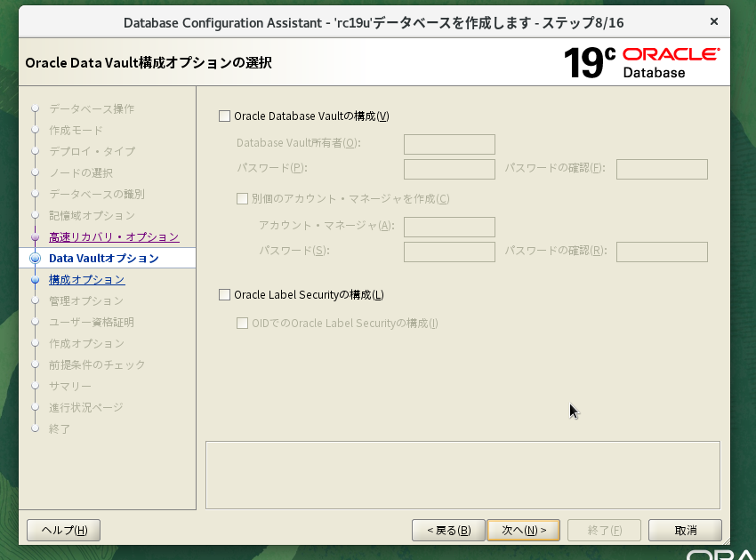756x560 pixels.
Task: Click the デプロイ・タイプ step label
Action: point(92,151)
